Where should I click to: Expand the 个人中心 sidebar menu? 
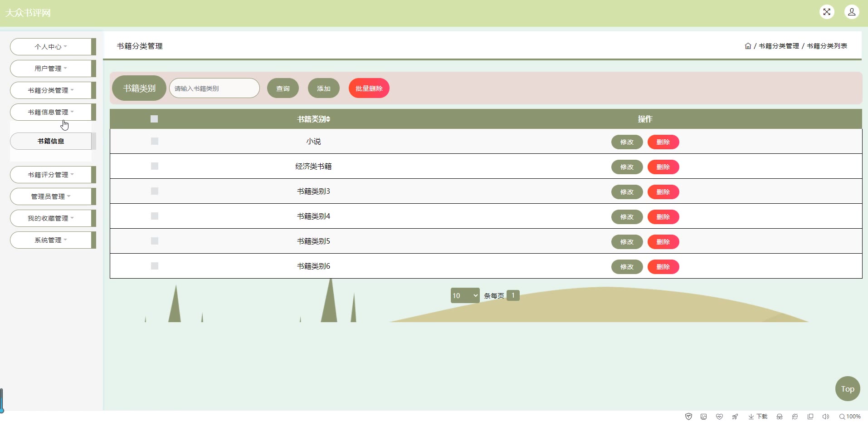click(51, 47)
